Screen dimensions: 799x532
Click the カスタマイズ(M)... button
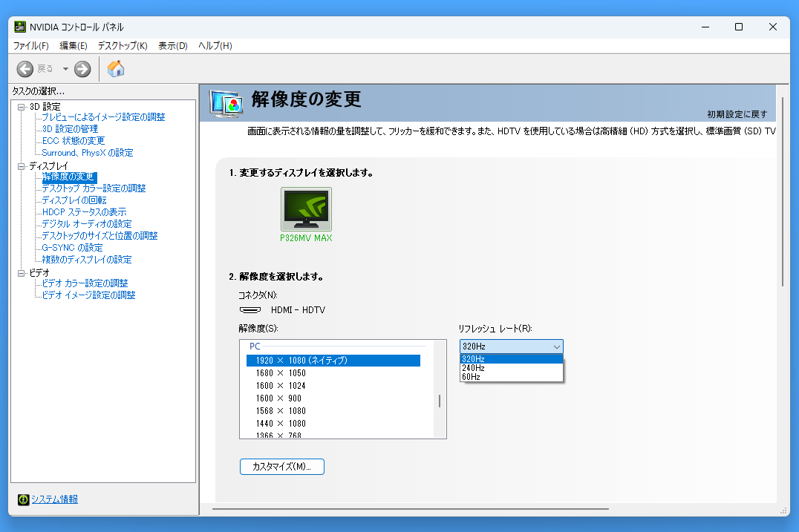[282, 467]
